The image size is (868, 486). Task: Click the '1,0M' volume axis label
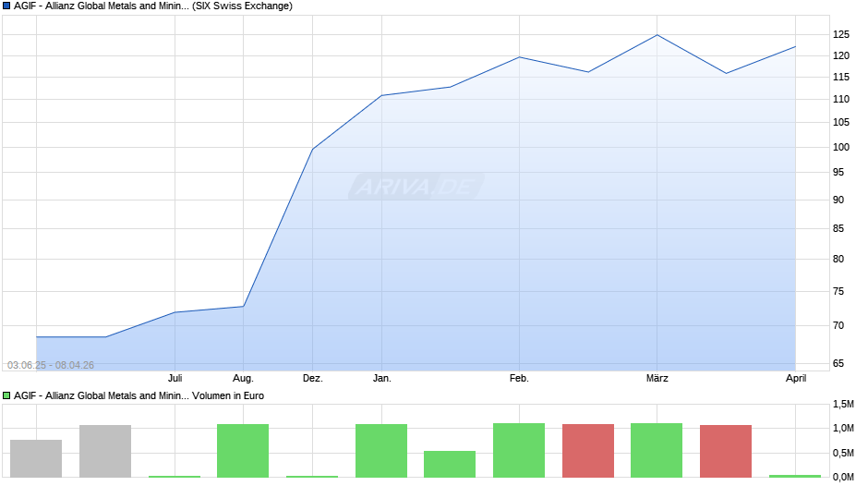(x=843, y=429)
